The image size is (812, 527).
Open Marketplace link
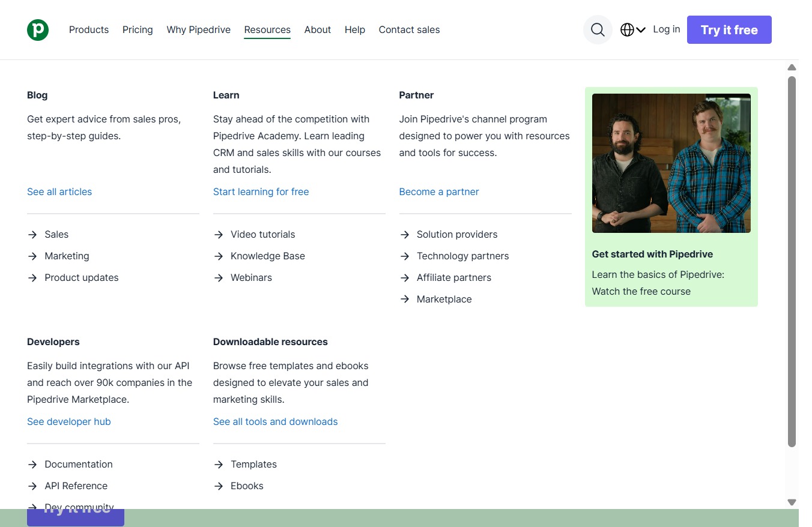(x=444, y=300)
